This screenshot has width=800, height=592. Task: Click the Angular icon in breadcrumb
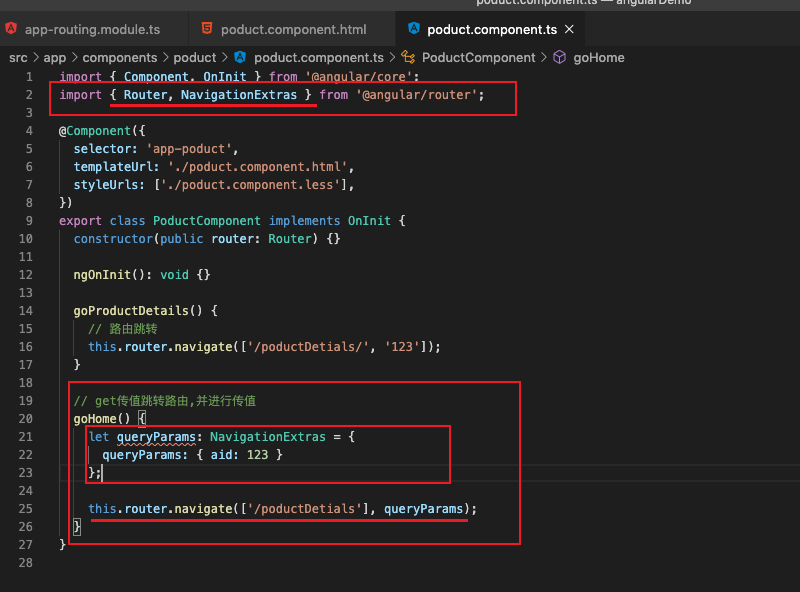pyautogui.click(x=240, y=57)
